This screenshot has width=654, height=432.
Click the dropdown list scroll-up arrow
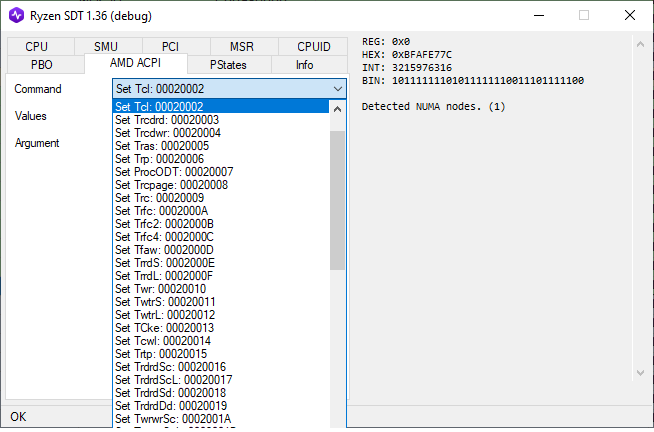(337, 109)
